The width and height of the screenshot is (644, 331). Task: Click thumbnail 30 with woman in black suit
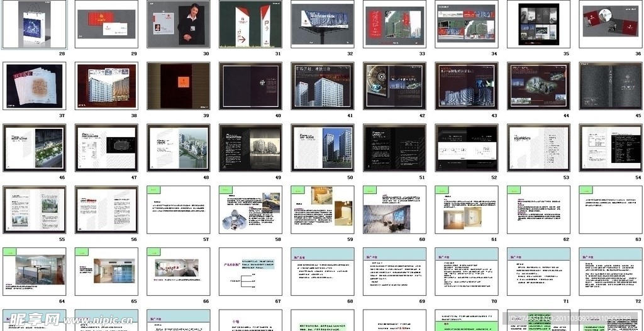pos(179,24)
